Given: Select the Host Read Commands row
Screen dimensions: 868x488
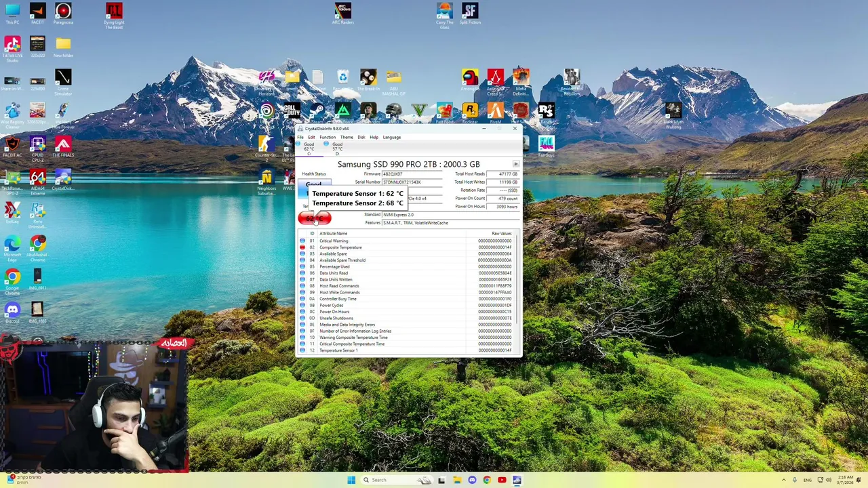Looking at the screenshot, I should point(406,286).
